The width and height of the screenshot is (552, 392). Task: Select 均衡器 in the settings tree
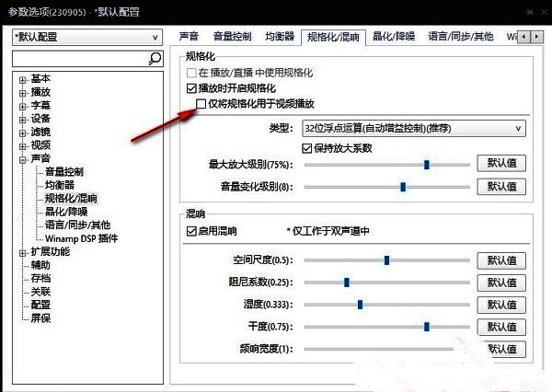(x=60, y=185)
